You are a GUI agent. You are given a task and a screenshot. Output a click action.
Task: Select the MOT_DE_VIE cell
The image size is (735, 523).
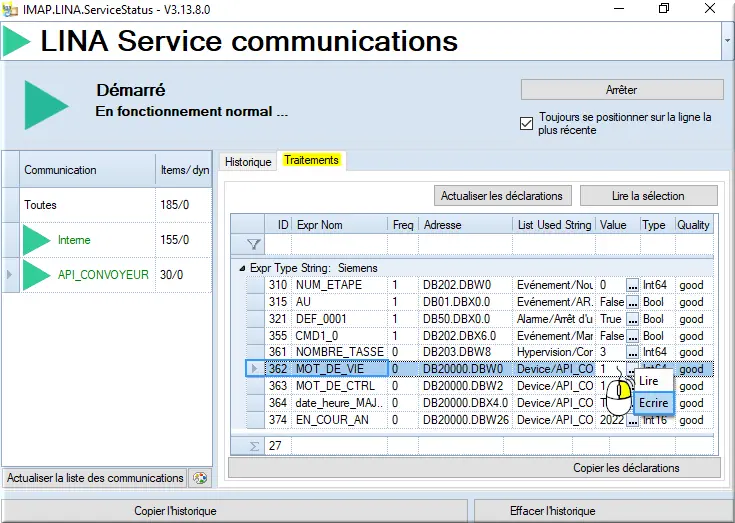(340, 369)
